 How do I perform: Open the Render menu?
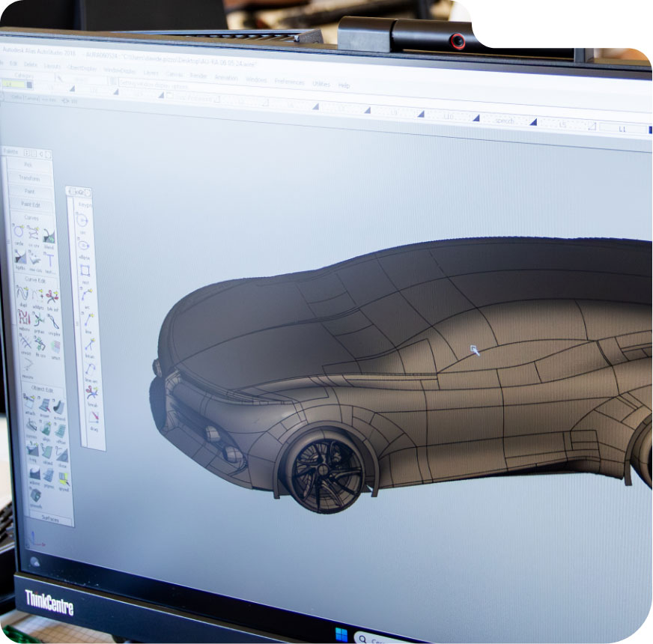(198, 75)
